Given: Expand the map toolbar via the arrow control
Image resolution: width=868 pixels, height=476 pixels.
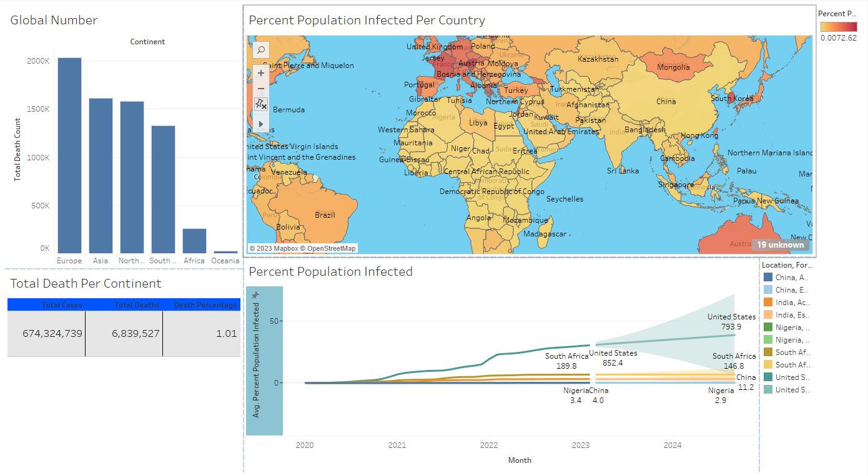Looking at the screenshot, I should point(260,123).
